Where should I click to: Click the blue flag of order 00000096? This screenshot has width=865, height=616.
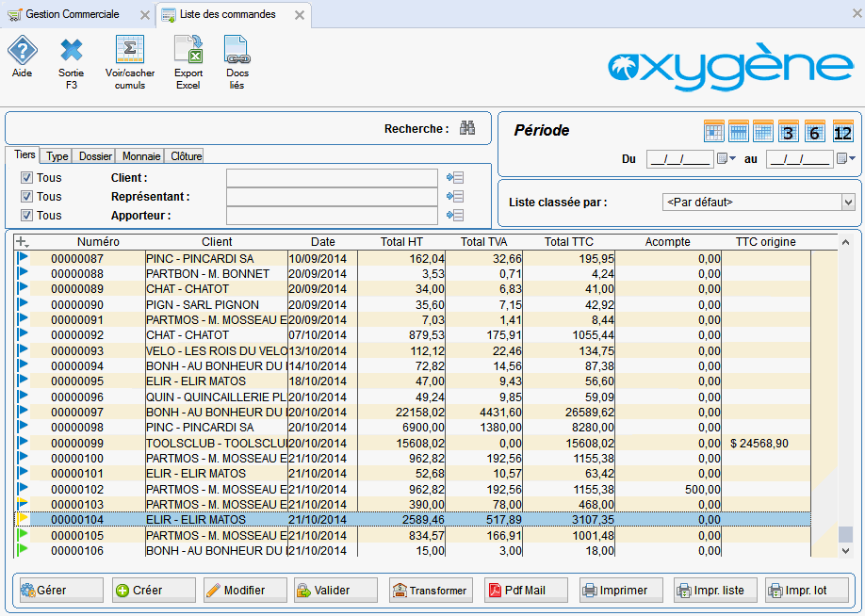tap(23, 397)
